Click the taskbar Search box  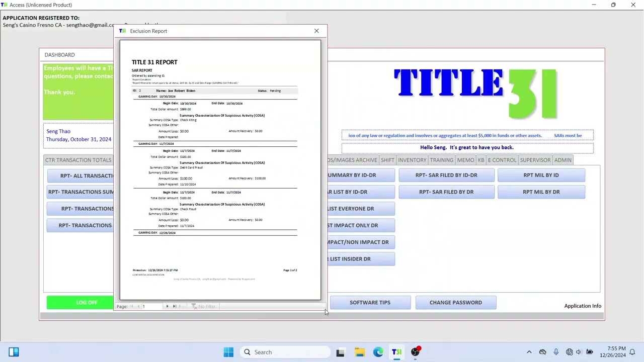[x=284, y=352]
